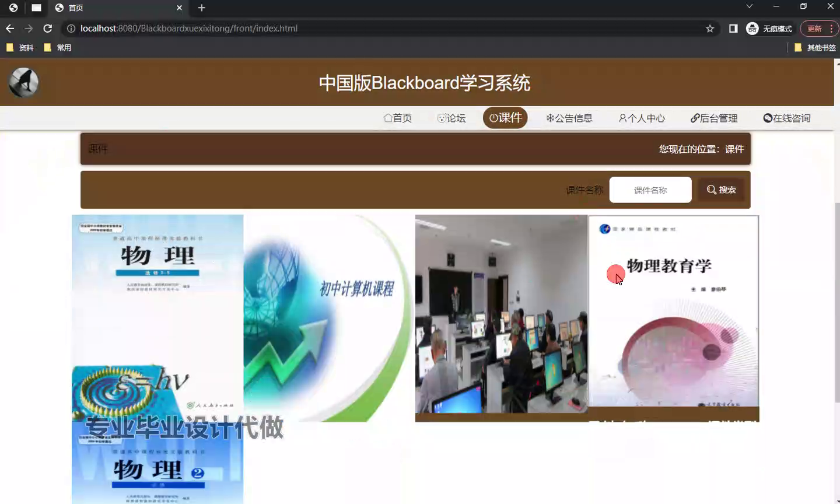Open the computer classroom photo courseware
This screenshot has height=504, width=840.
pyautogui.click(x=501, y=314)
